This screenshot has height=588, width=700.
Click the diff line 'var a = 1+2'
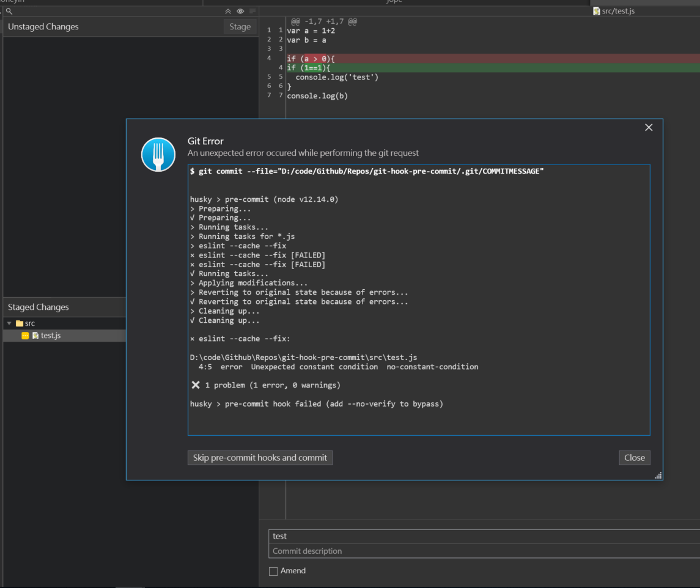[x=311, y=31]
